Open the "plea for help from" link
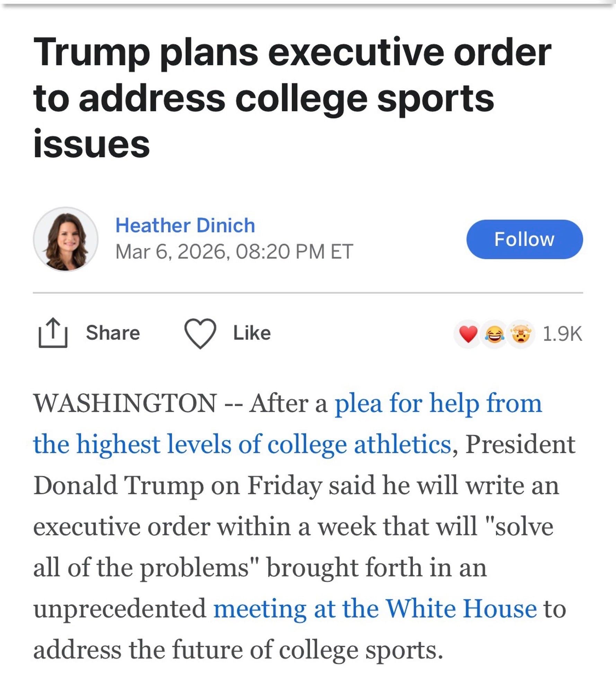 [x=438, y=403]
